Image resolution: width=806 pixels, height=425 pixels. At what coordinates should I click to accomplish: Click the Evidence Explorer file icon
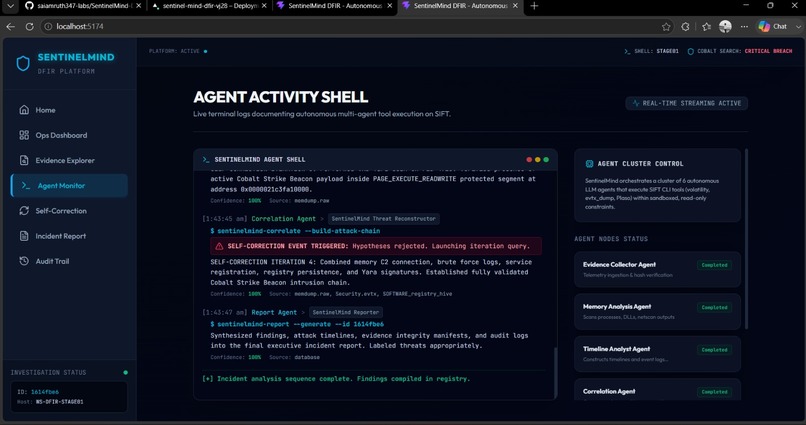[24, 160]
